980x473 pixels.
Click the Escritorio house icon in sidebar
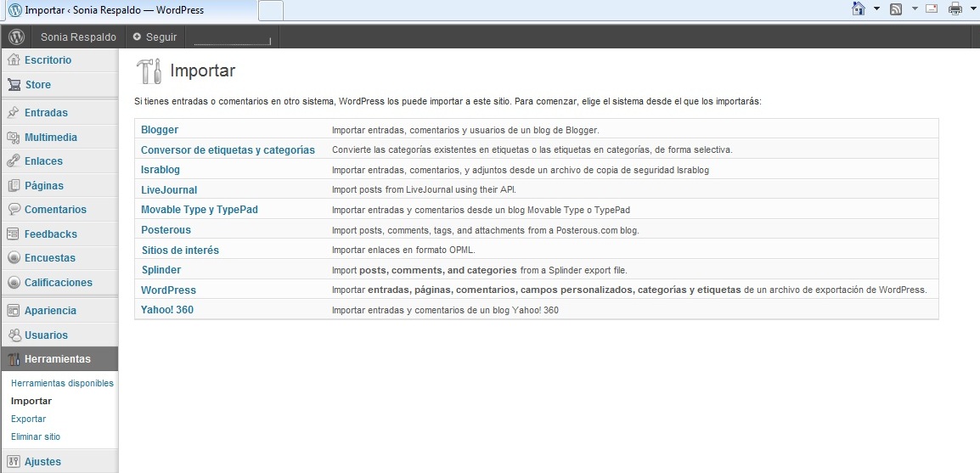tap(14, 60)
